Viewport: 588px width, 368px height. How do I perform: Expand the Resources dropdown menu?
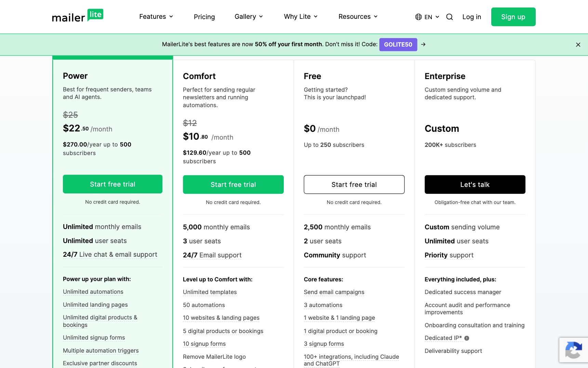(358, 16)
